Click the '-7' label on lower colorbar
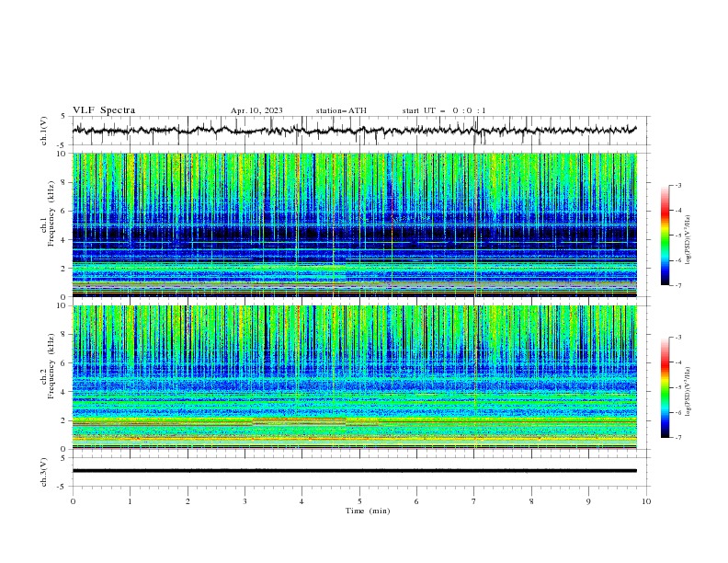 pos(677,438)
